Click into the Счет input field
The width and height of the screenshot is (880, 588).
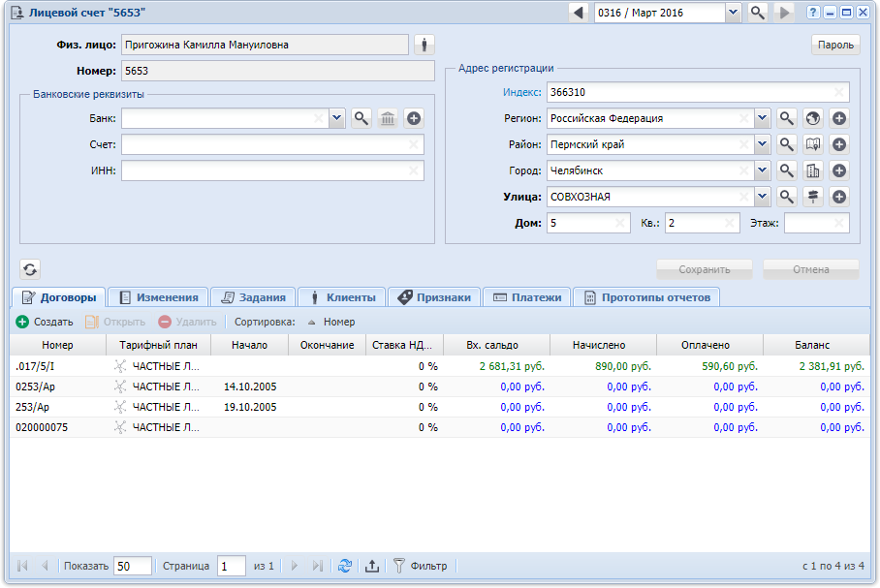[272, 144]
